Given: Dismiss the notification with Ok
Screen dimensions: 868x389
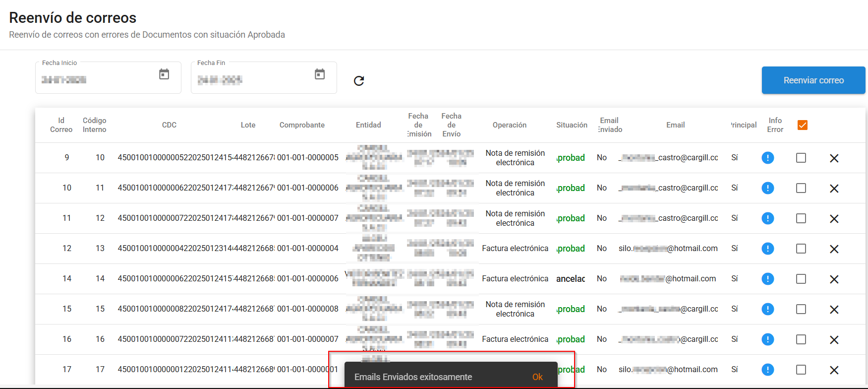Looking at the screenshot, I should tap(537, 377).
